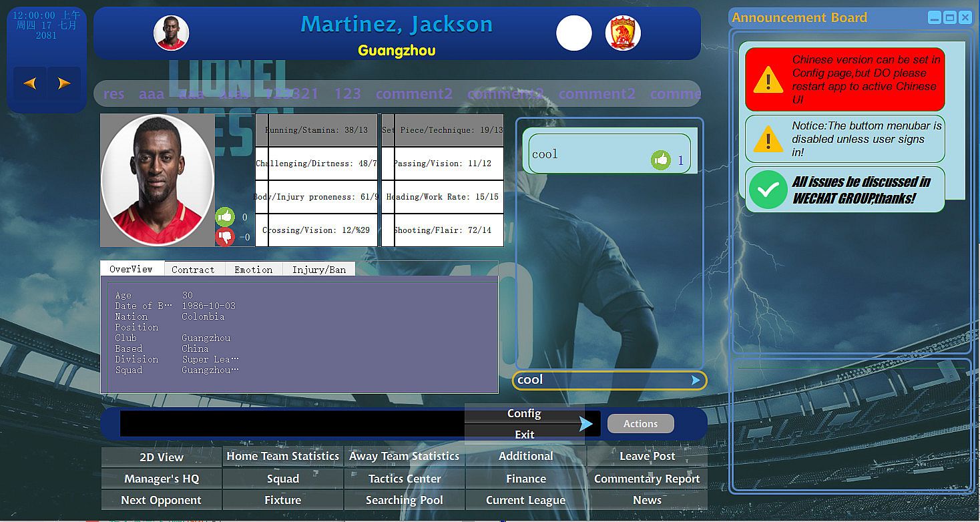Click warning icon on bottom menubar notice
Screen dimensions: 980x522
click(x=768, y=139)
